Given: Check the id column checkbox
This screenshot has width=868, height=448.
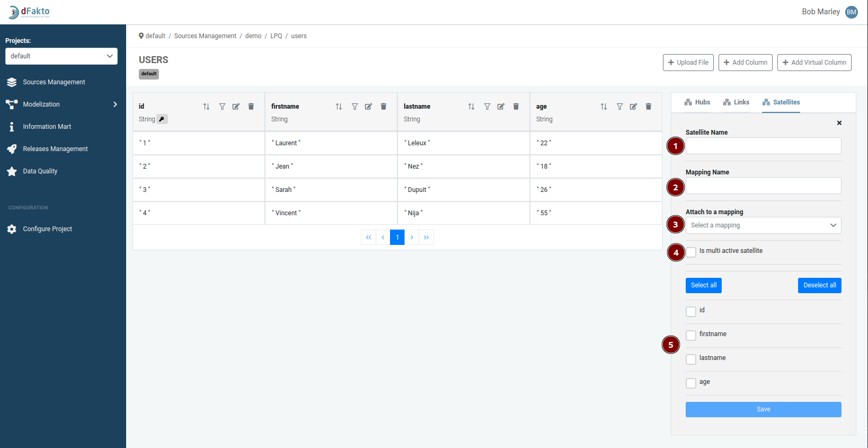Looking at the screenshot, I should tap(691, 311).
